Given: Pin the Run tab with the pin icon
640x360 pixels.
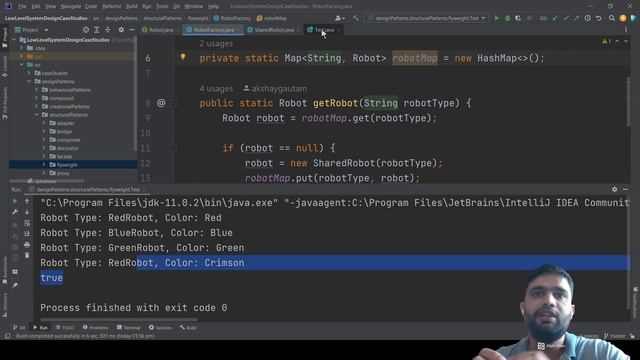Looking at the screenshot, I should coord(15,285).
